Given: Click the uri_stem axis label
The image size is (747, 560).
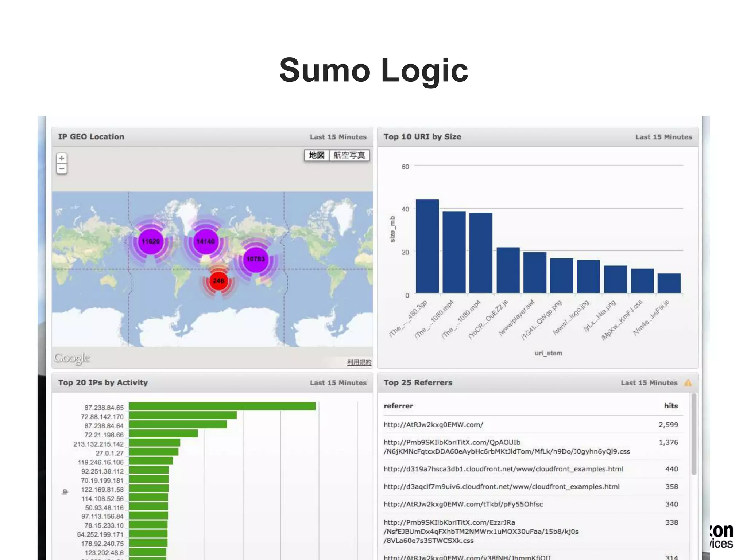Looking at the screenshot, I should (x=548, y=353).
